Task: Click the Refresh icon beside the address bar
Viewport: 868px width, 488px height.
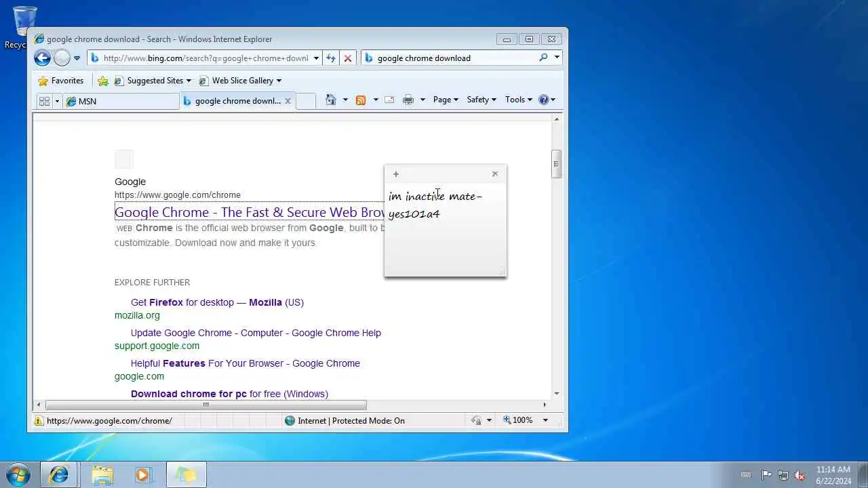Action: coord(331,58)
